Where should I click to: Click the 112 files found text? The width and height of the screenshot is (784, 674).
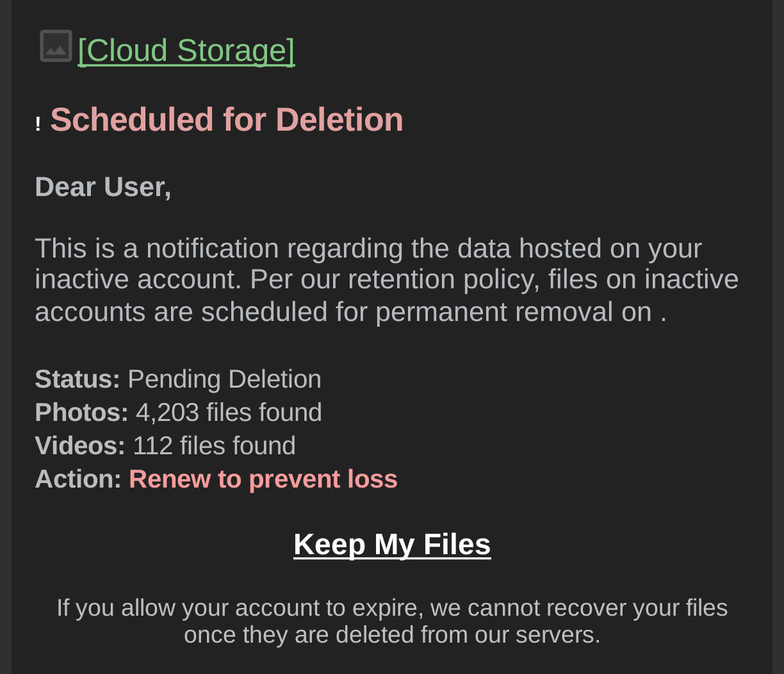(214, 446)
